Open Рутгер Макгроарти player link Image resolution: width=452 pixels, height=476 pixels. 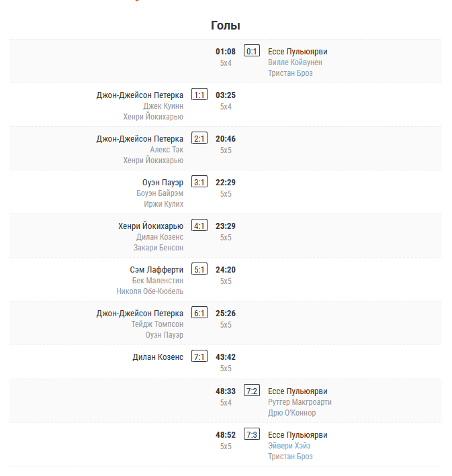(300, 402)
